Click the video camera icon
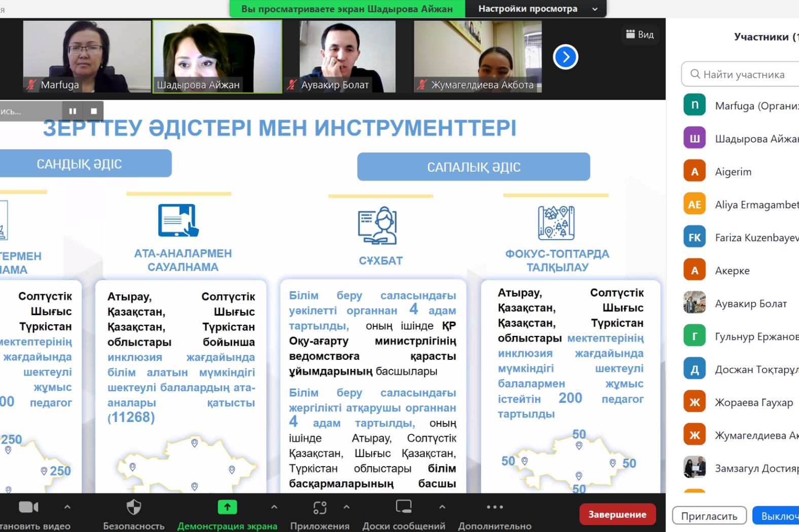 28,507
